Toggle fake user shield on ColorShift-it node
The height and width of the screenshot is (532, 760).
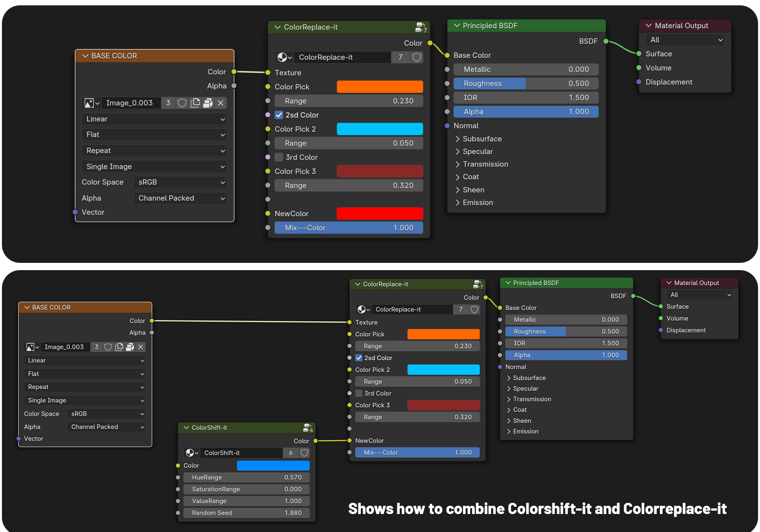[x=304, y=453]
